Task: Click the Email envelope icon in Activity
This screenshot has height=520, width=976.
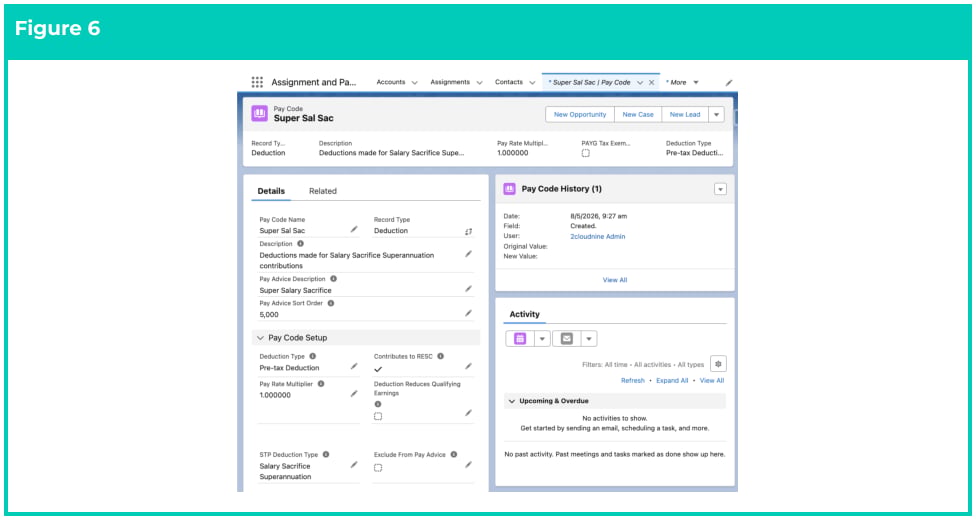Action: click(566, 338)
